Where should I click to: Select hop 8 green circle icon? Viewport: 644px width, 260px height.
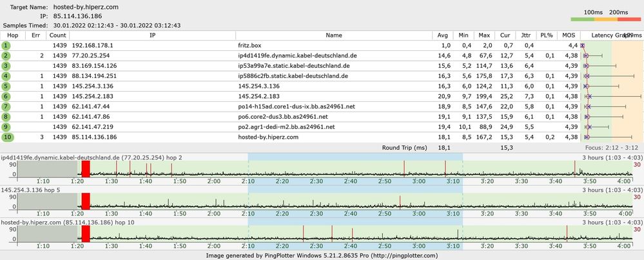6,117
